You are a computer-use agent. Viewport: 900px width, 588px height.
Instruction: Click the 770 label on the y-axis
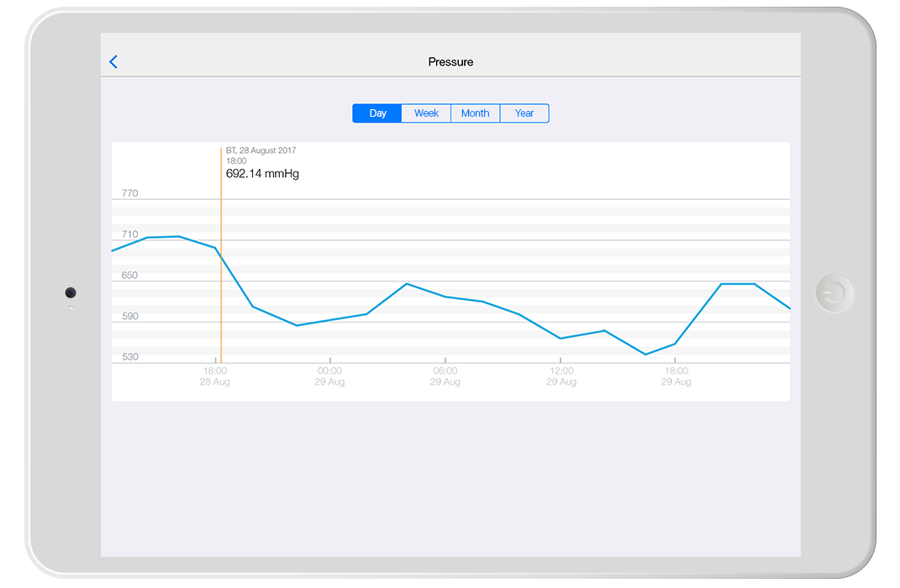point(129,192)
